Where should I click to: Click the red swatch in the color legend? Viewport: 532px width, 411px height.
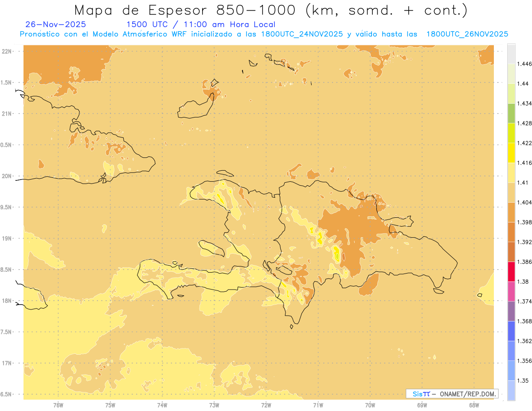511,272
